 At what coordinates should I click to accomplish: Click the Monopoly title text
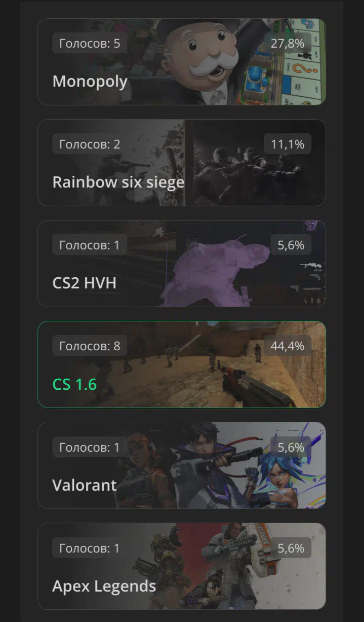click(90, 81)
